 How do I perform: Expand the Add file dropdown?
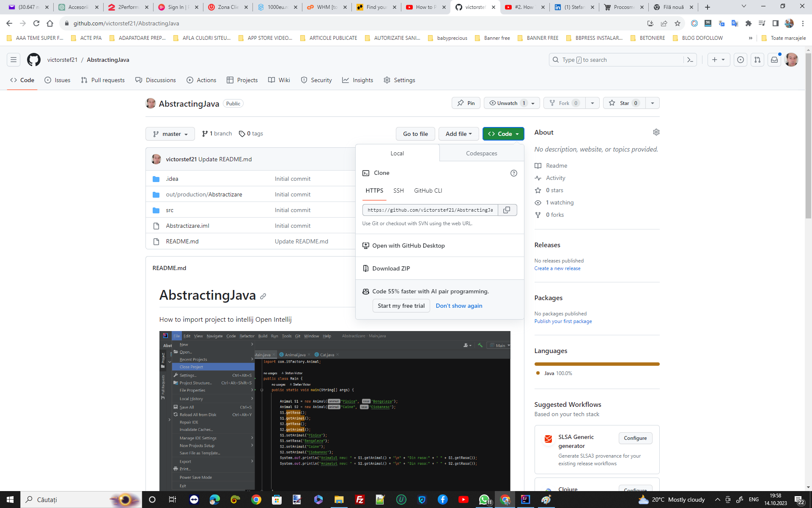(458, 134)
